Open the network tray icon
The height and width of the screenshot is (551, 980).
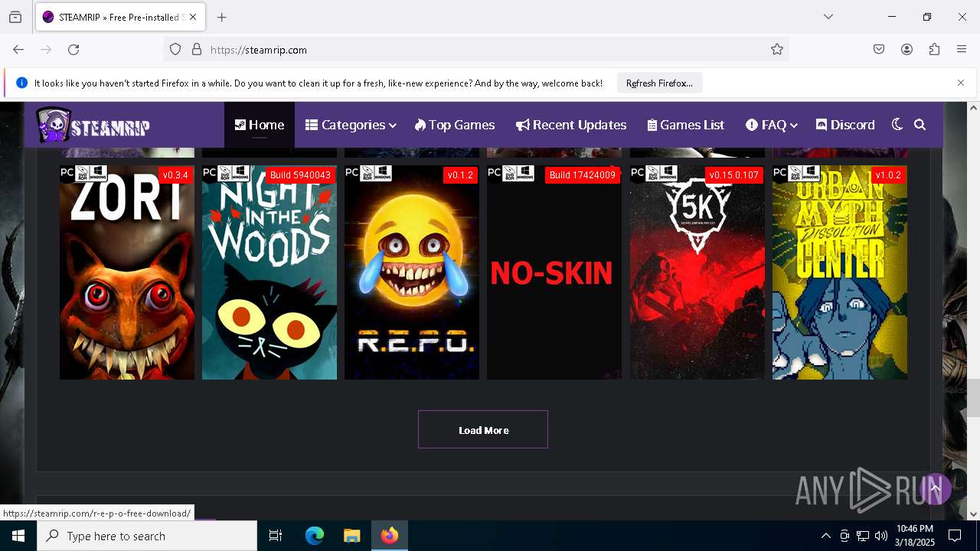point(863,536)
